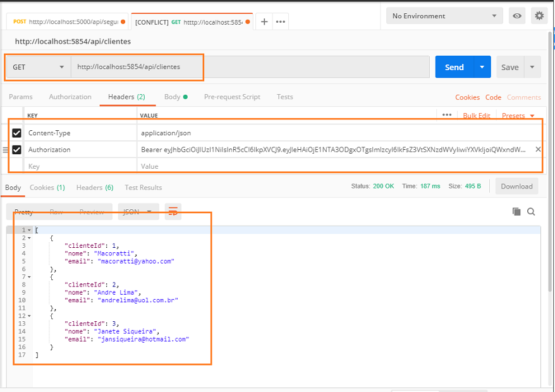
Task: Open the request Body tab
Action: point(176,97)
